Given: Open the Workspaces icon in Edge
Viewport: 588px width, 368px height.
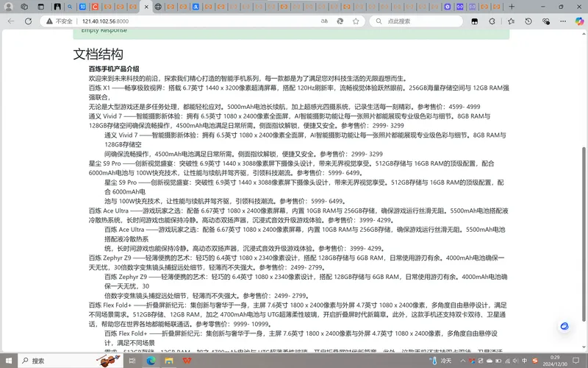Looking at the screenshot, I should (24, 7).
